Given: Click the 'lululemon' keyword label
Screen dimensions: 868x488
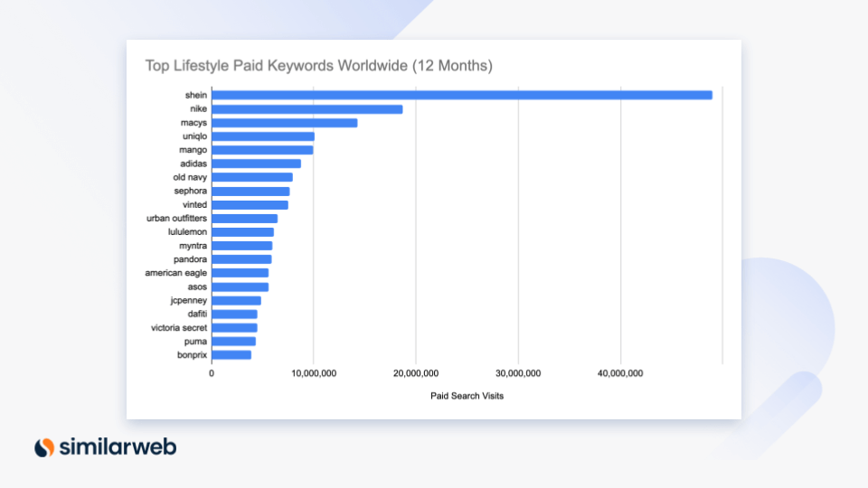Looking at the screenshot, I should click(x=188, y=232).
